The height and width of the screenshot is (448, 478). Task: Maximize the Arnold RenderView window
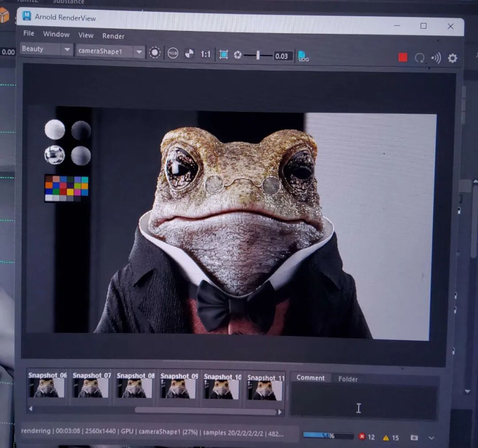tap(424, 26)
